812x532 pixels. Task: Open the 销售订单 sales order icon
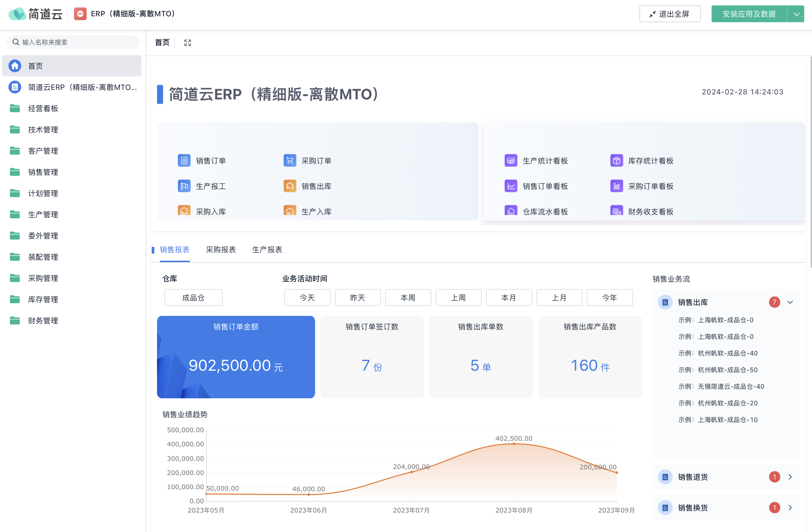pos(184,160)
